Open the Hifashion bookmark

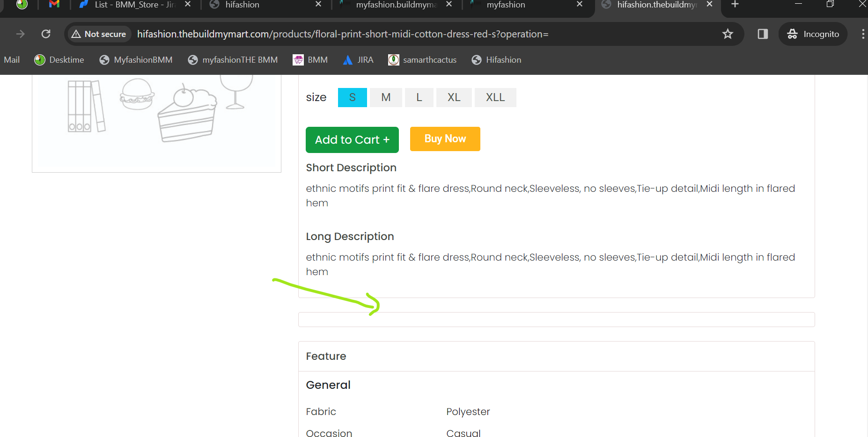click(x=497, y=60)
